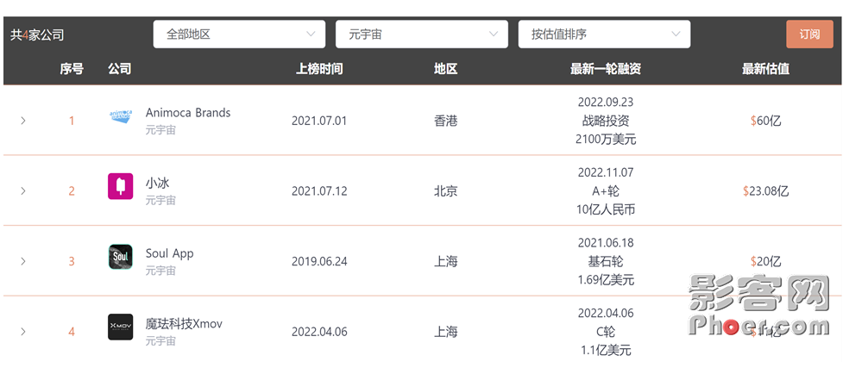
Task: Click the A+轮 funding round text
Action: coord(606,190)
